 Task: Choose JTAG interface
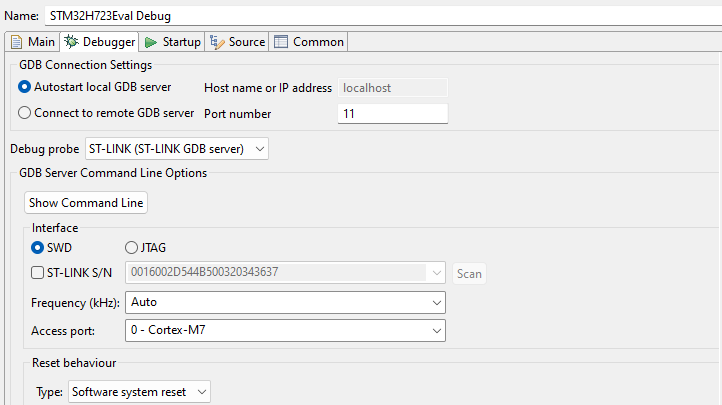tap(146, 248)
